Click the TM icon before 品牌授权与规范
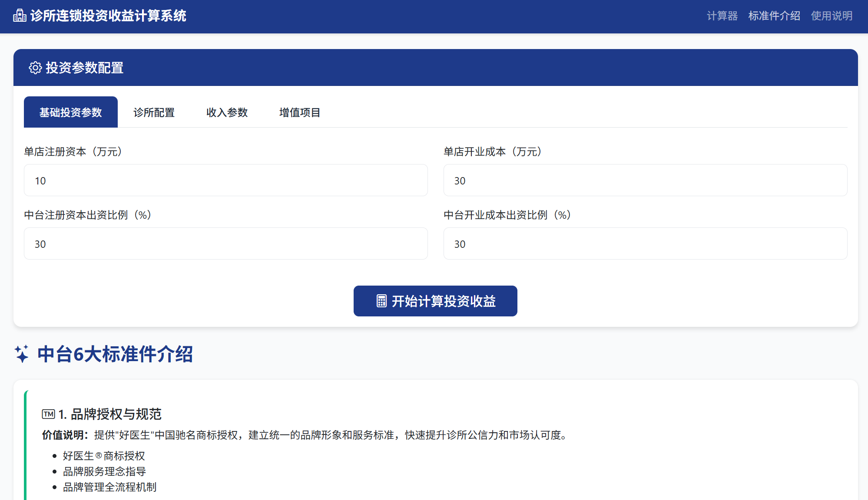This screenshot has width=868, height=500. tap(48, 414)
